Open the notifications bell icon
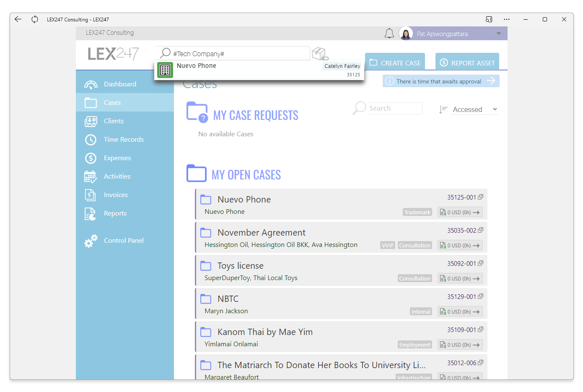 click(389, 34)
